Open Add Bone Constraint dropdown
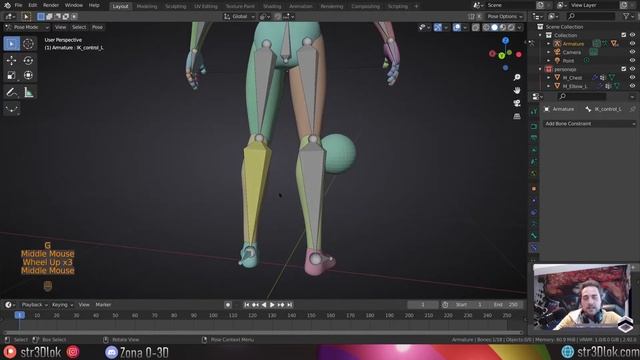The width and height of the screenshot is (640, 360). [x=589, y=124]
